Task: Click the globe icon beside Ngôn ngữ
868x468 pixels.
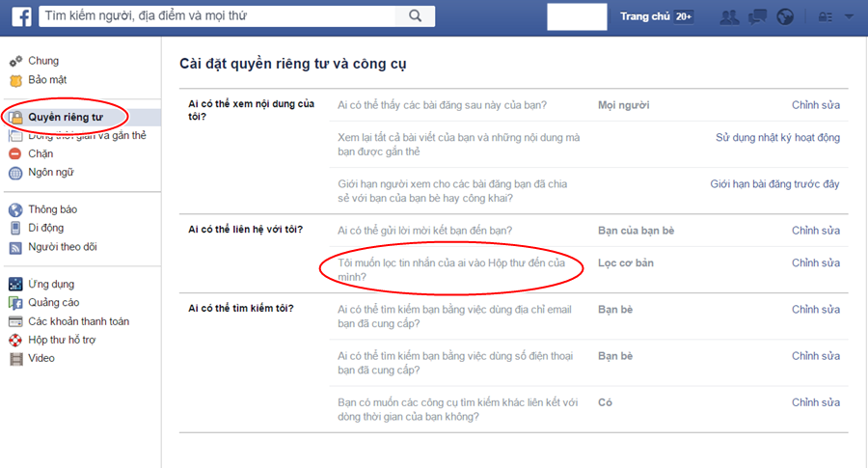Action: (15, 173)
